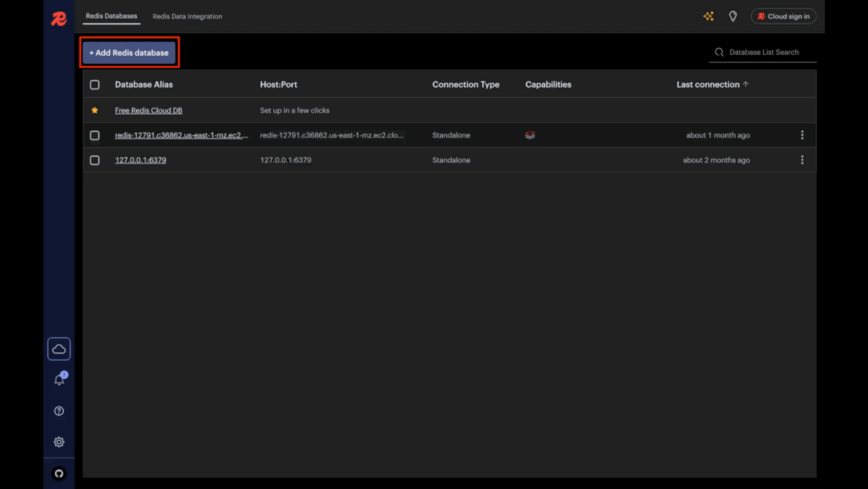Check the redis-12791 database row checkbox
This screenshot has height=489, width=868.
point(95,135)
